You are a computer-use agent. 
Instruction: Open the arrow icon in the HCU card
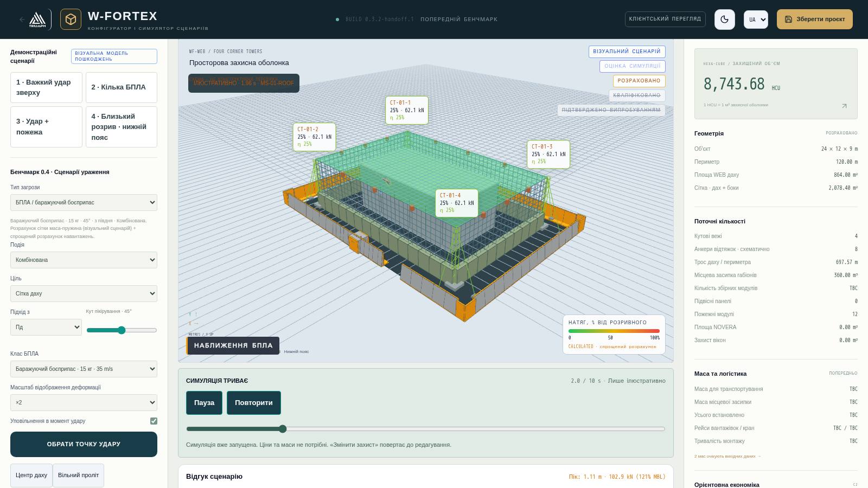tap(844, 106)
